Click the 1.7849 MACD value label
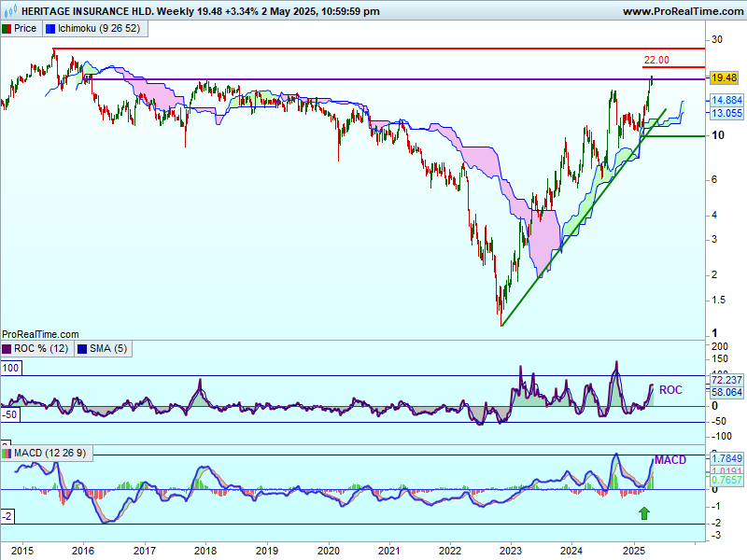Image resolution: width=747 pixels, height=560 pixels. [726, 458]
